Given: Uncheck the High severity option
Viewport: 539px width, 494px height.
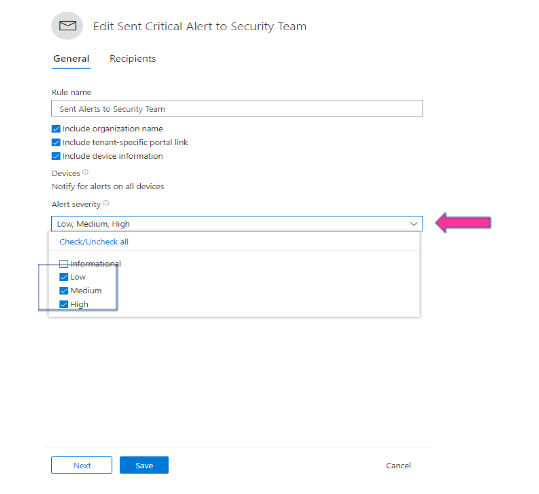Looking at the screenshot, I should (x=64, y=304).
